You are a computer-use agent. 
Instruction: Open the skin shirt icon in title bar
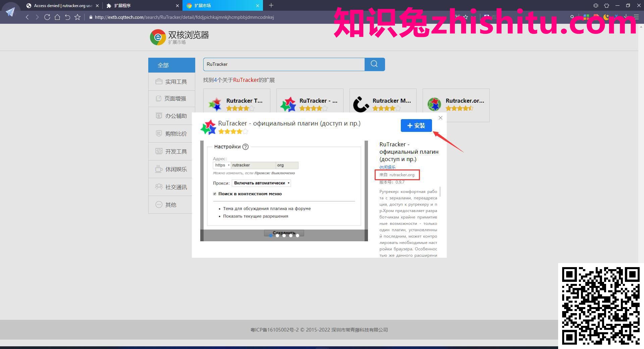[606, 5]
